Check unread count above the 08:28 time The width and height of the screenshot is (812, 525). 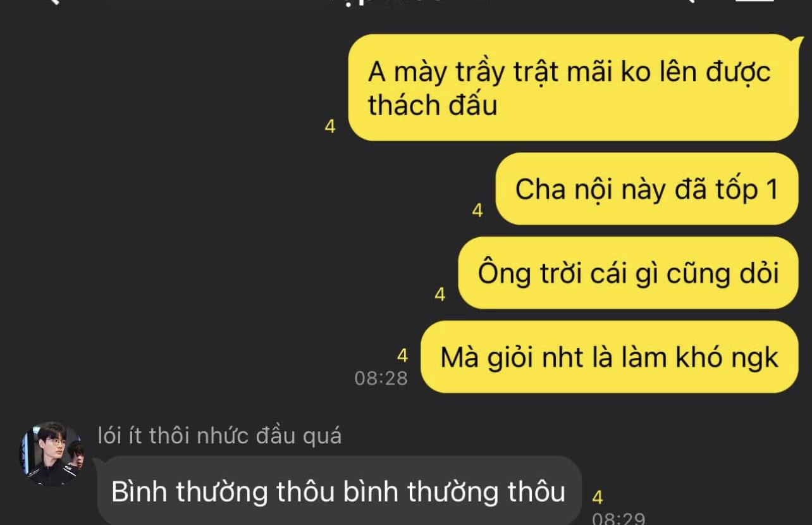402,356
